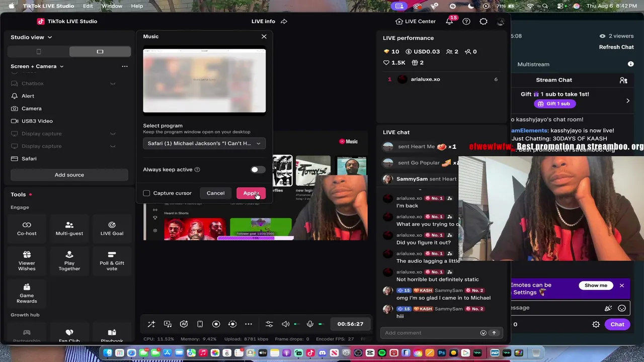
Task: Click Apply in the Music dialog
Action: point(251,193)
